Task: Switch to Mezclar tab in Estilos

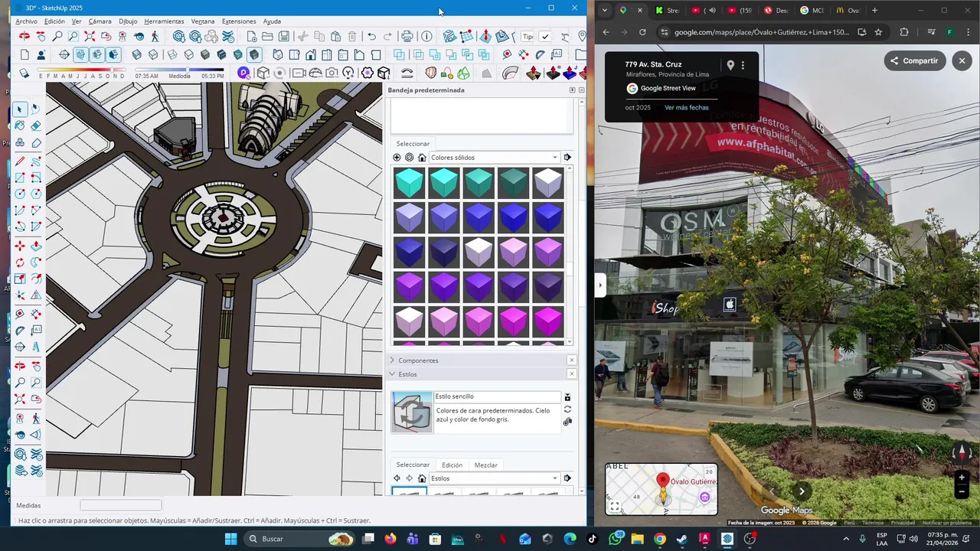Action: (485, 465)
